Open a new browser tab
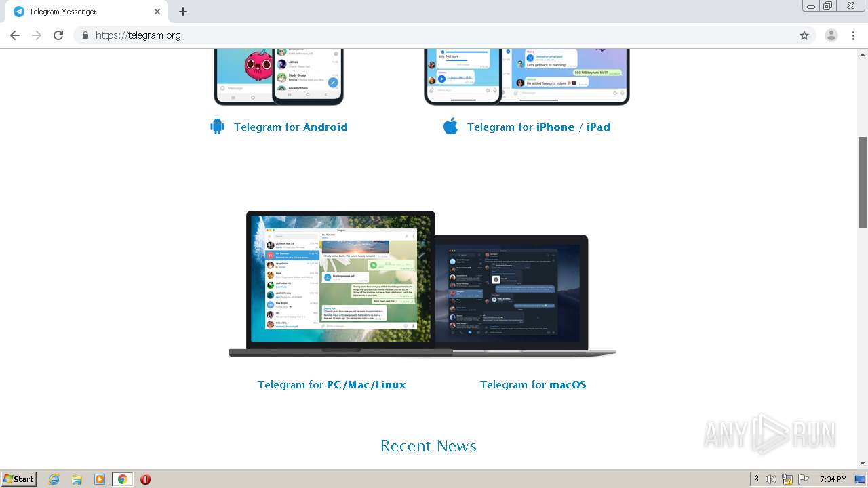Viewport: 868px width, 488px height. pos(183,12)
